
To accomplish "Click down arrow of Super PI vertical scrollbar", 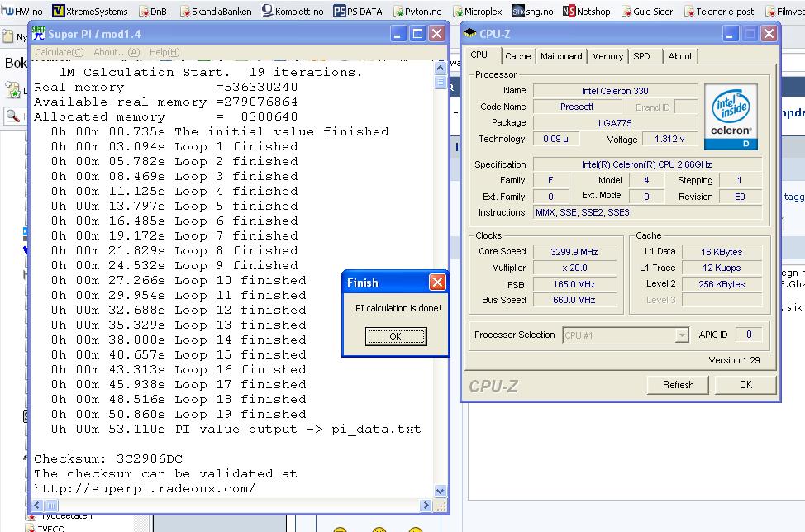I will click(440, 491).
